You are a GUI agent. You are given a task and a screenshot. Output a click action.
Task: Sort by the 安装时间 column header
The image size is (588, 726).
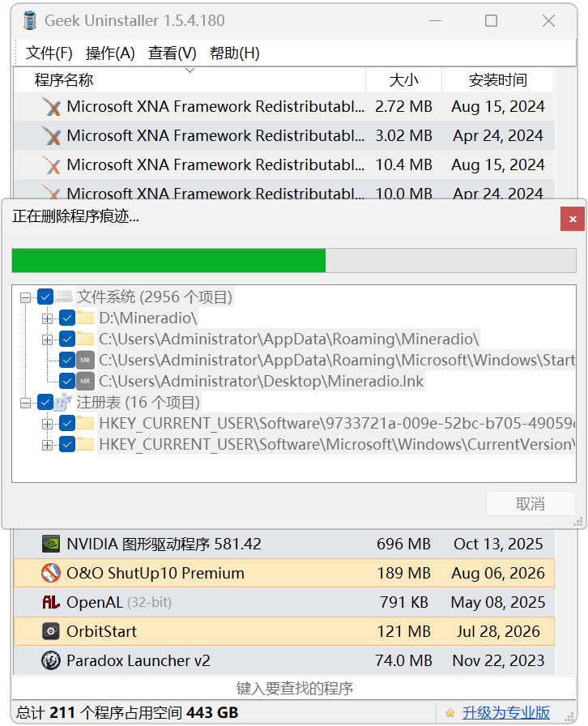[498, 79]
